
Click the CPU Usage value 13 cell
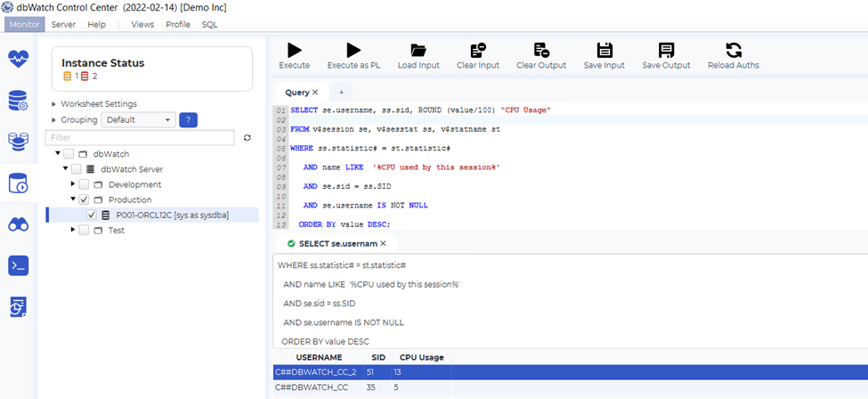coord(421,372)
